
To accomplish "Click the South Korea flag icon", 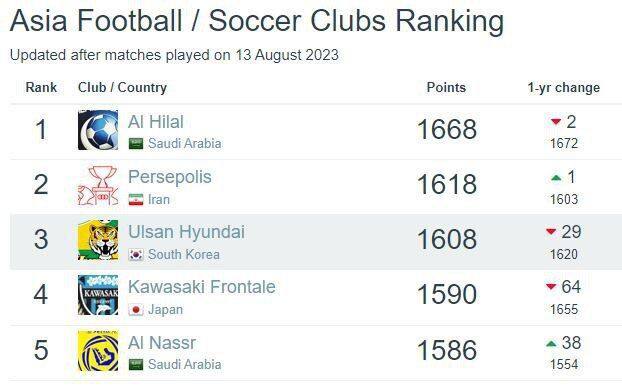I will point(136,255).
